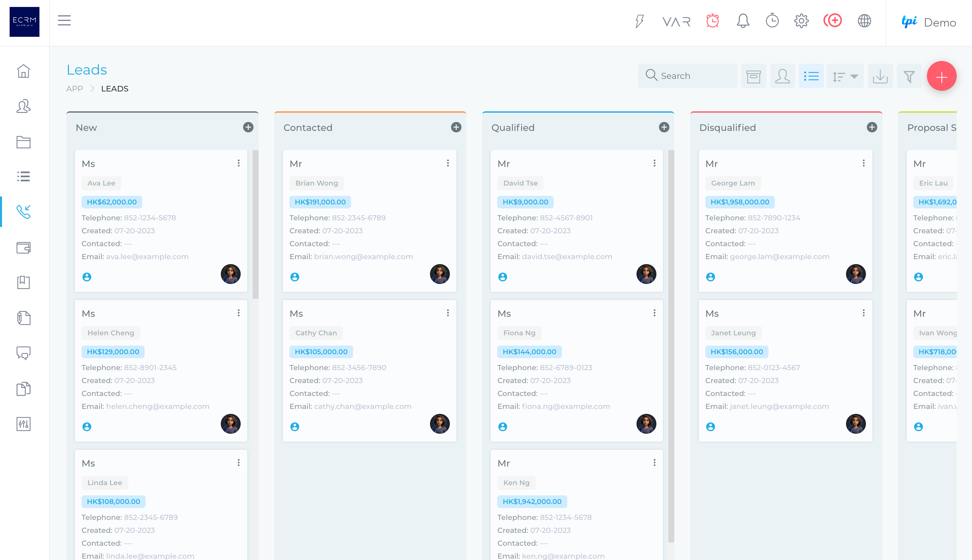Open the settings gear icon
The width and height of the screenshot is (972, 560).
[x=801, y=21]
